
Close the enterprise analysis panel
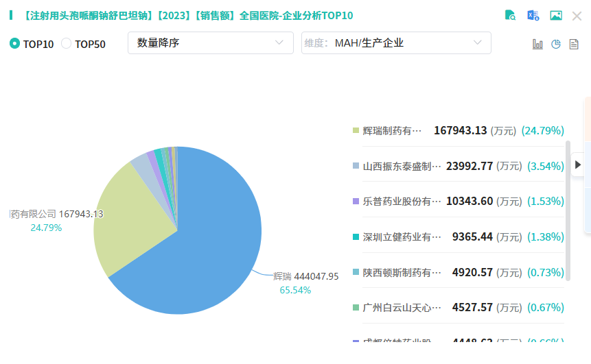pos(577,16)
